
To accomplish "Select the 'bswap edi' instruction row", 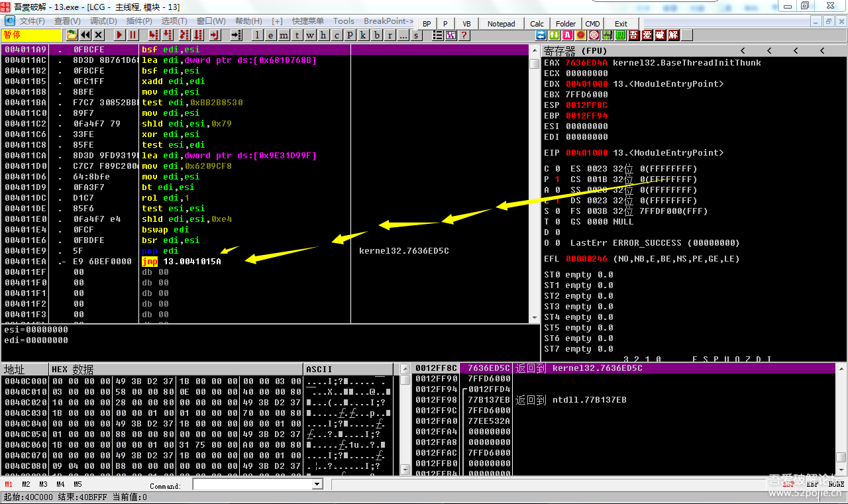I will [265, 230].
